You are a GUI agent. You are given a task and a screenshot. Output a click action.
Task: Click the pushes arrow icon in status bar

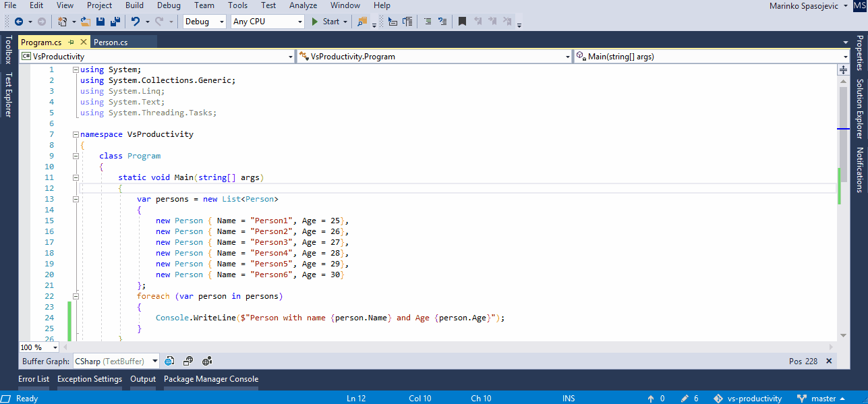point(650,398)
